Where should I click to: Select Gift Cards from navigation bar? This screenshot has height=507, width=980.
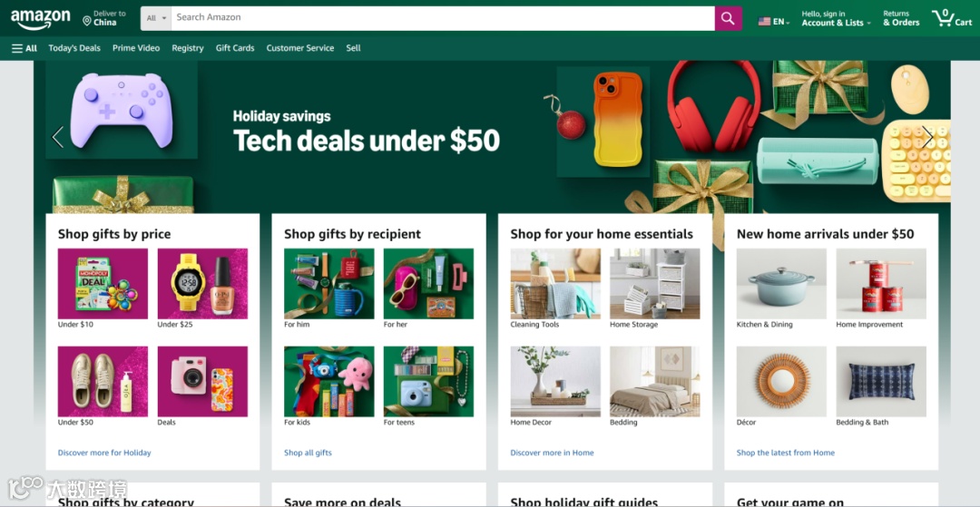click(x=235, y=48)
